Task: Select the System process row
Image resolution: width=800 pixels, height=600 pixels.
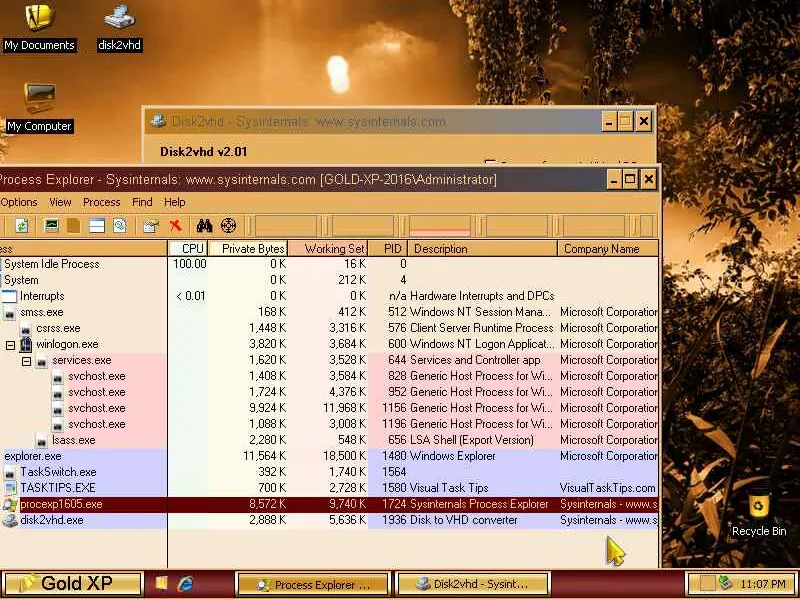Action: pyautogui.click(x=329, y=280)
